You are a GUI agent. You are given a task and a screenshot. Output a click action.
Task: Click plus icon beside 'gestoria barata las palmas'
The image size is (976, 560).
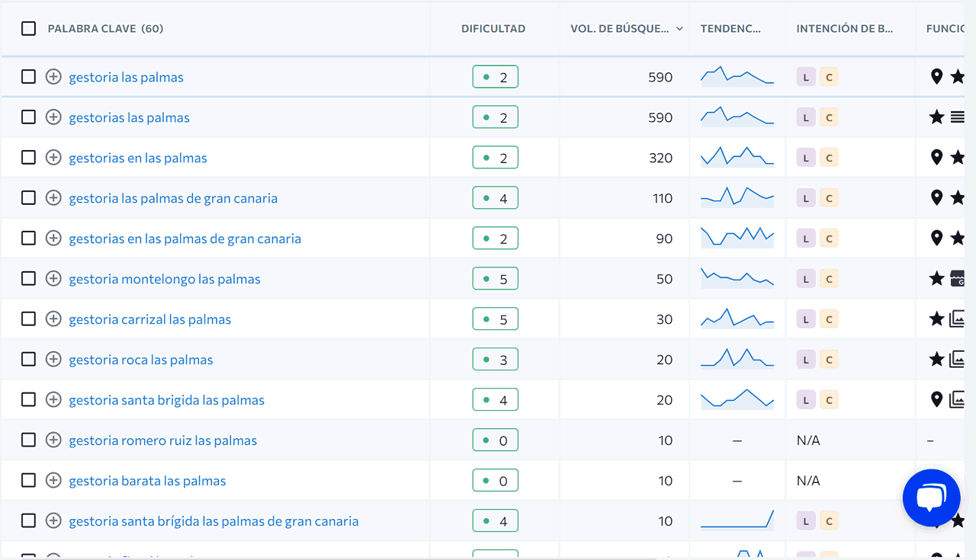(53, 481)
